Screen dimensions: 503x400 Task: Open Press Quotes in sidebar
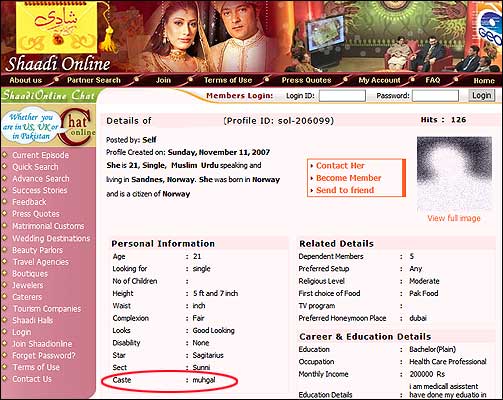[36, 214]
